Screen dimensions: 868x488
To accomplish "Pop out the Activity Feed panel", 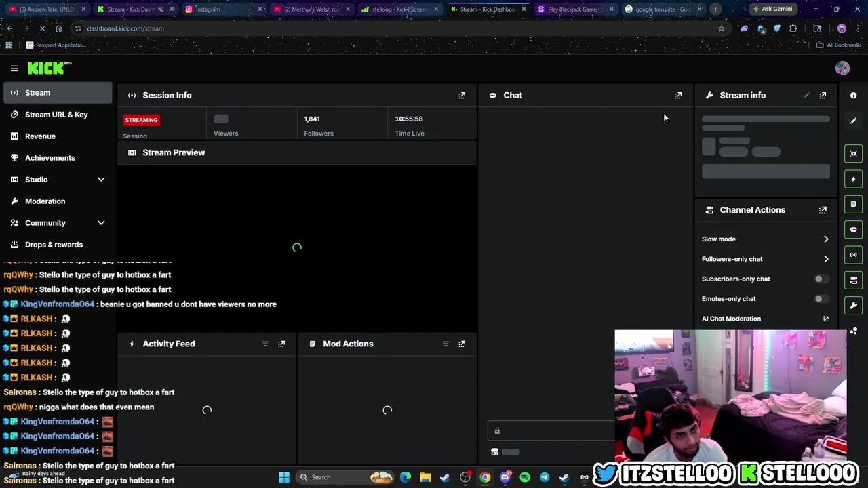I will 281,344.
